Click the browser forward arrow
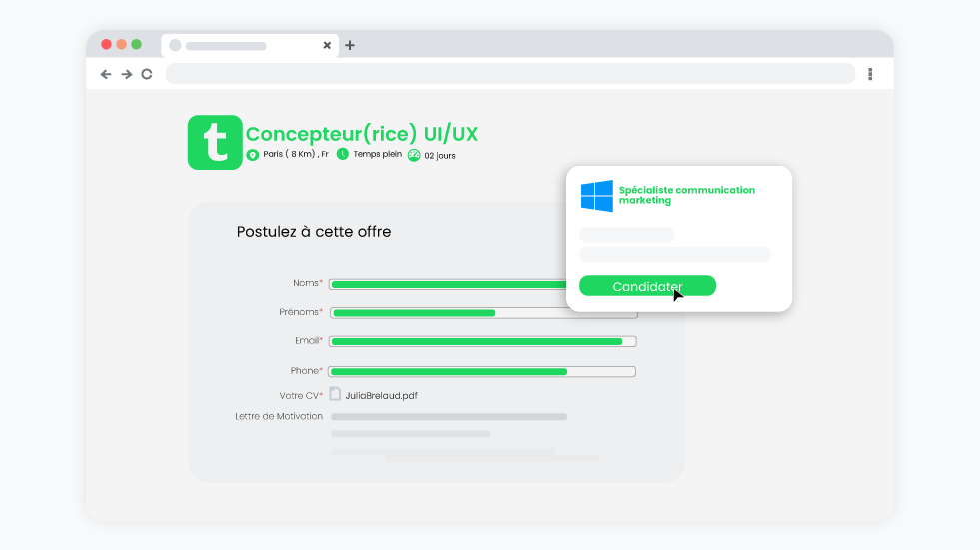The height and width of the screenshot is (550, 980). pyautogui.click(x=127, y=74)
